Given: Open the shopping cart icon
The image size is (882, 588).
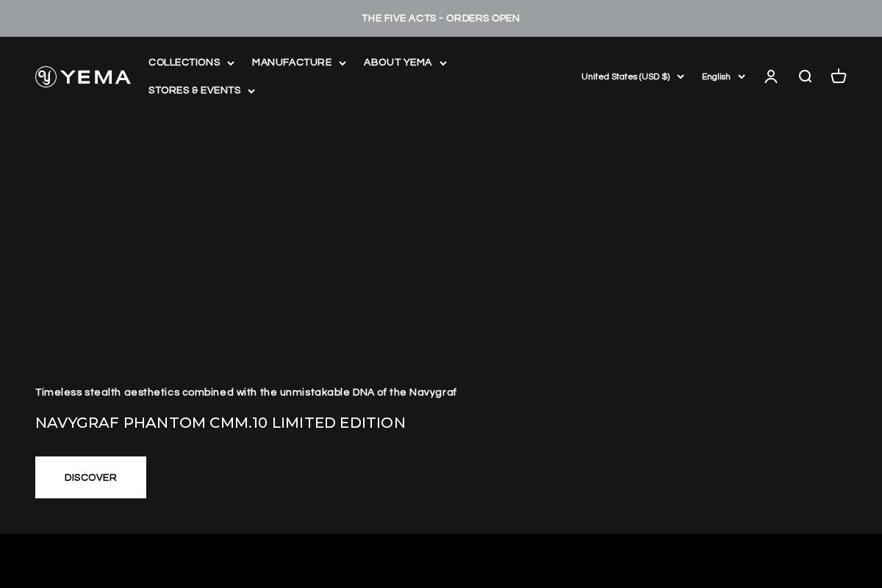Looking at the screenshot, I should (x=839, y=76).
